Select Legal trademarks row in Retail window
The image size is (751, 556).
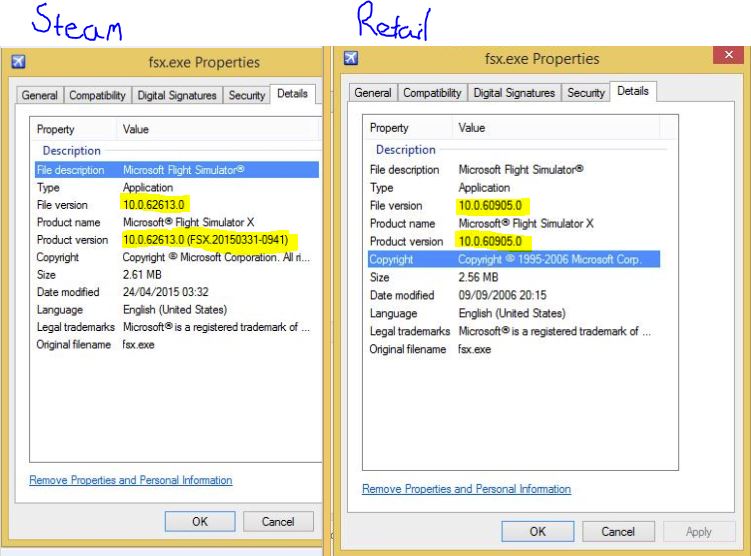coord(514,331)
